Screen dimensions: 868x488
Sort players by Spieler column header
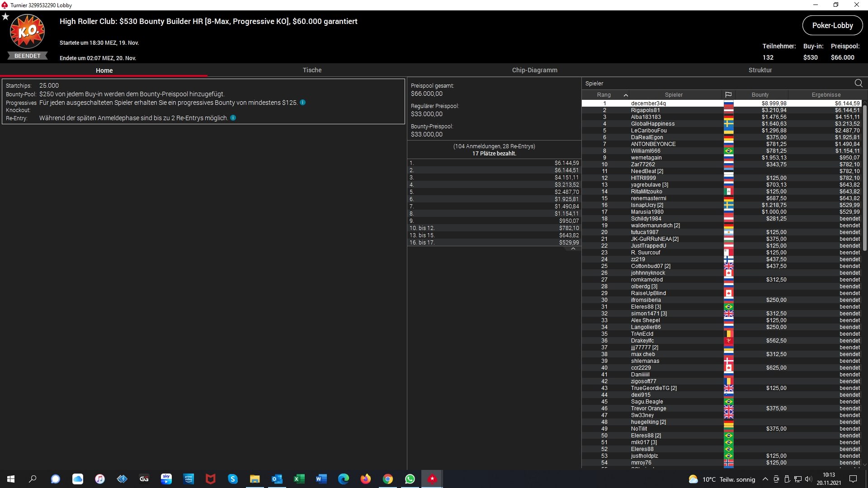tap(674, 95)
